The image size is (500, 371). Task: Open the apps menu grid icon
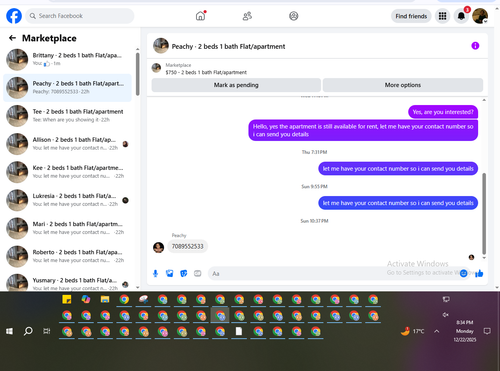[442, 16]
